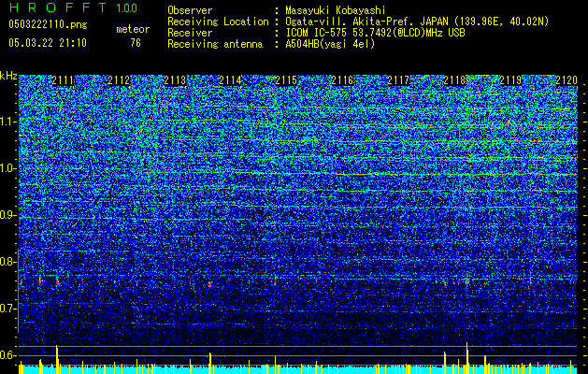Click the observer name Masayuki Kobayashi

point(336,10)
